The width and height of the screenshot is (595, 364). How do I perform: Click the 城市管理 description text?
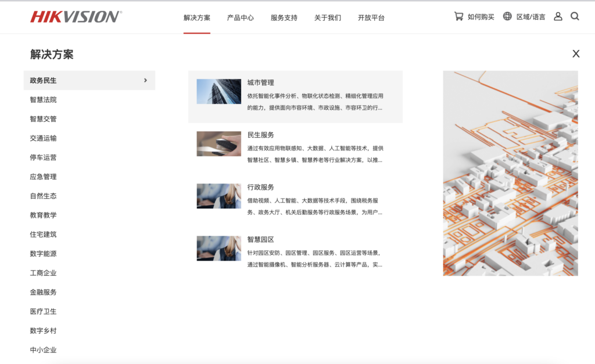tap(315, 102)
